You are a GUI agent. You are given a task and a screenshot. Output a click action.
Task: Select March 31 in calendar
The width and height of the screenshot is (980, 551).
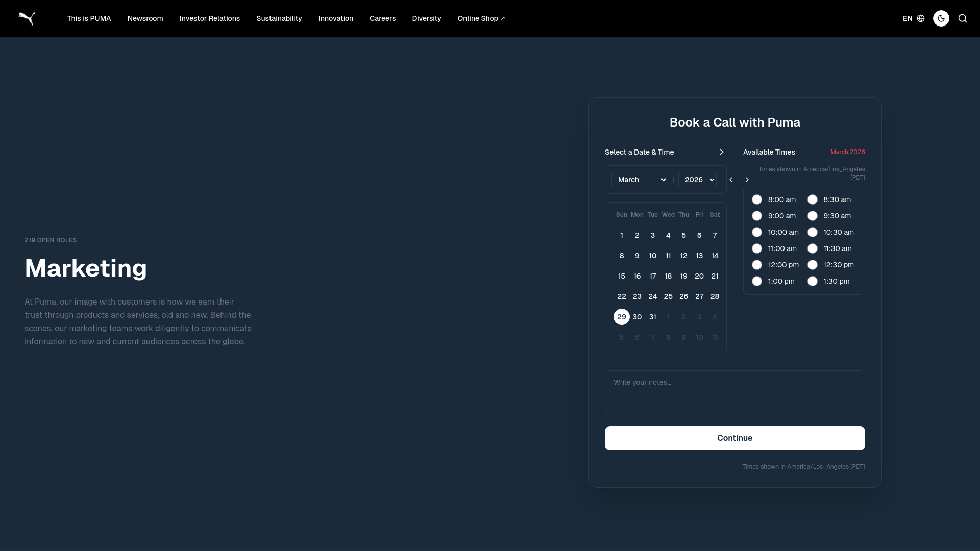click(652, 317)
